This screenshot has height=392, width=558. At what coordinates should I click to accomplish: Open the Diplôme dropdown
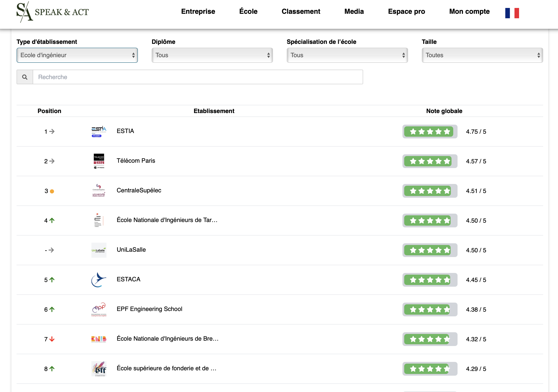[x=212, y=55]
